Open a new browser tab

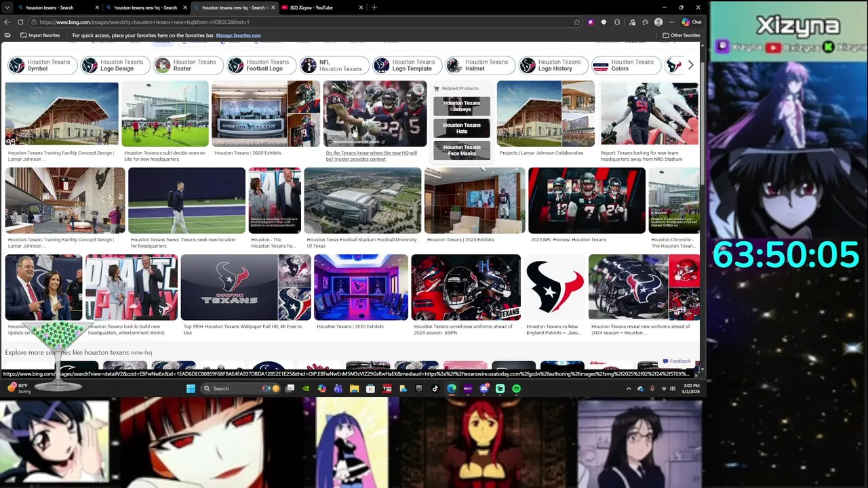(x=374, y=7)
